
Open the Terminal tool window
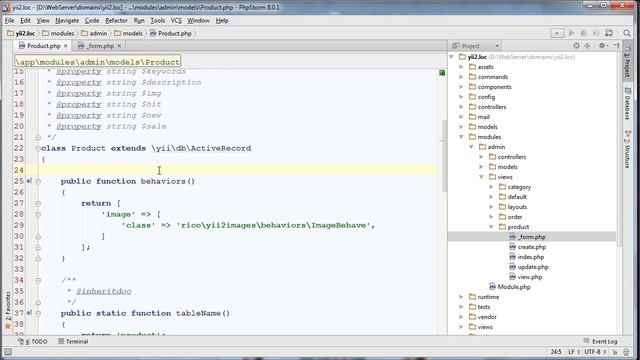(x=73, y=341)
